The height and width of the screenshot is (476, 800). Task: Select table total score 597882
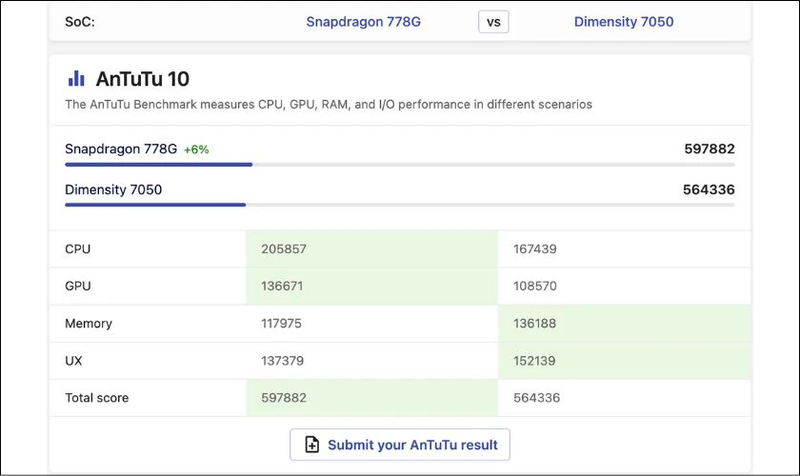click(x=284, y=398)
